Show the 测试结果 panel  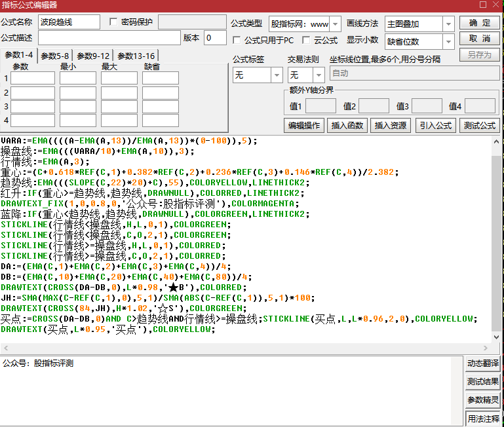pos(483,382)
